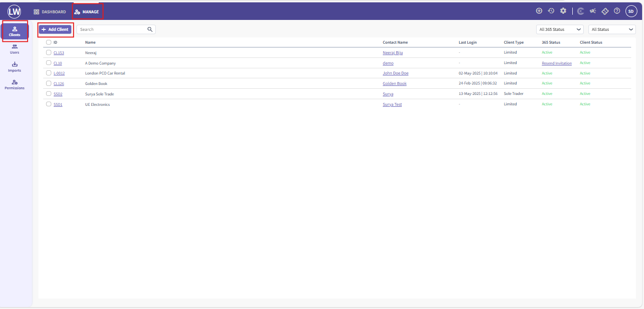644x309 pixels.
Task: Click the Sole Trader client type cell
Action: [x=513, y=94]
